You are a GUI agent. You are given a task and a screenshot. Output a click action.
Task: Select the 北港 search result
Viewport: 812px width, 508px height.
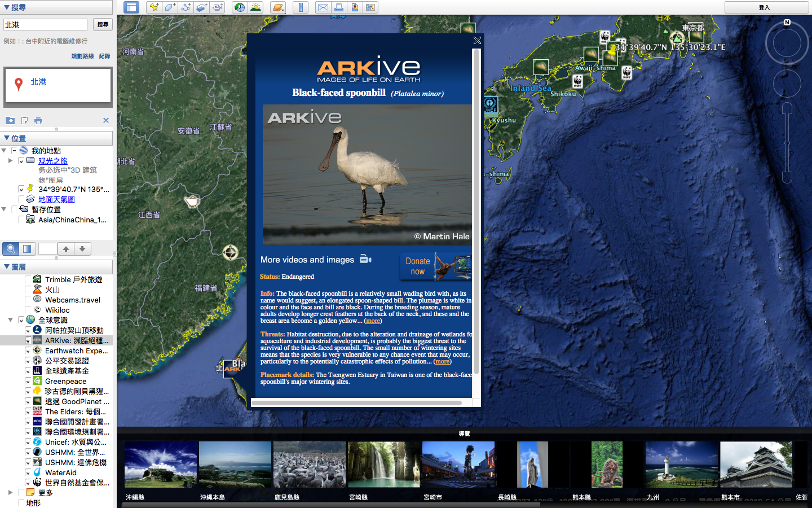point(58,85)
